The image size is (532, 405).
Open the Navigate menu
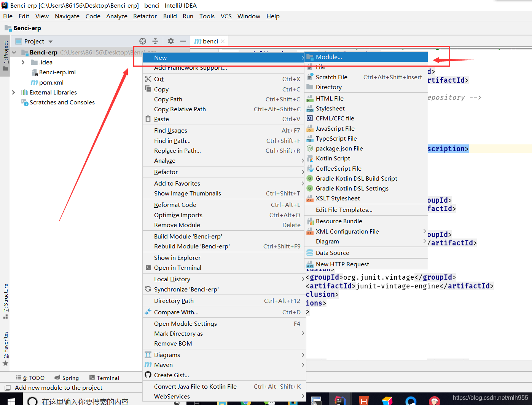coord(67,16)
